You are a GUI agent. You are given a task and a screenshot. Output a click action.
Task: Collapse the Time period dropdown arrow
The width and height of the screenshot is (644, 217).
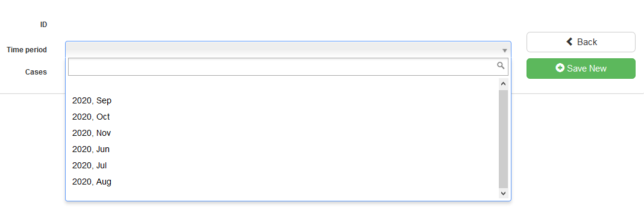(x=505, y=50)
